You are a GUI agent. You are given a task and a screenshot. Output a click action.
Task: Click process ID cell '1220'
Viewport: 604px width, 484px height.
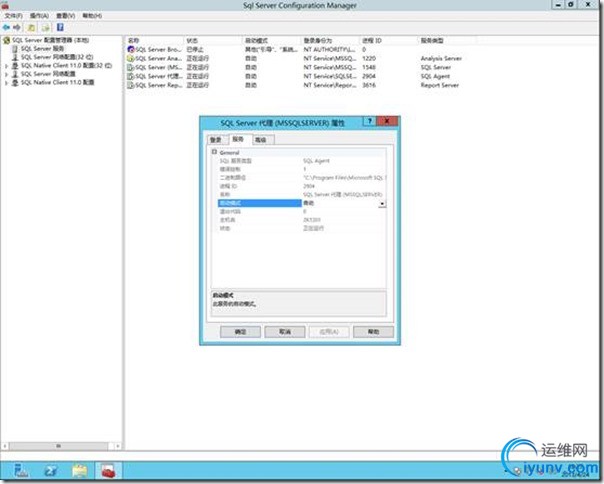coord(369,58)
